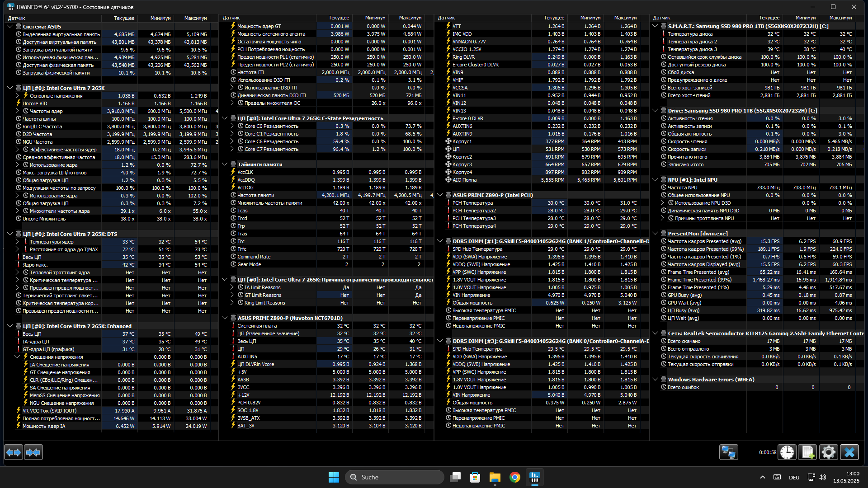Collapse the PresentMon [dwm.exe] group
Image resolution: width=868 pixels, height=488 pixels.
[655, 234]
